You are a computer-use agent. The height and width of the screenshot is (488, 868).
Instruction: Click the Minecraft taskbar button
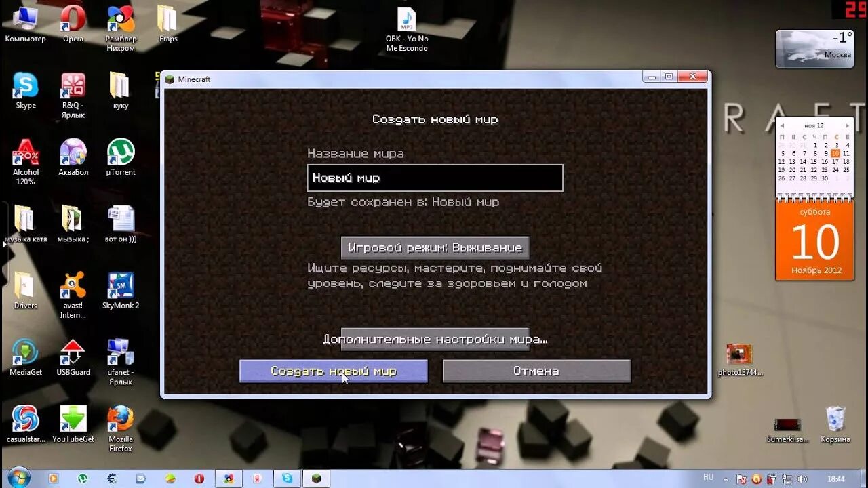[x=316, y=479]
